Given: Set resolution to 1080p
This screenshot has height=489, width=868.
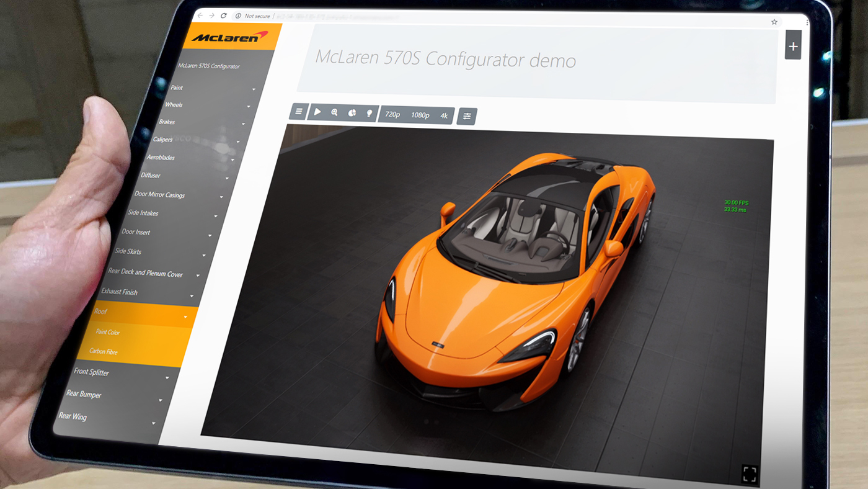Looking at the screenshot, I should 420,115.
